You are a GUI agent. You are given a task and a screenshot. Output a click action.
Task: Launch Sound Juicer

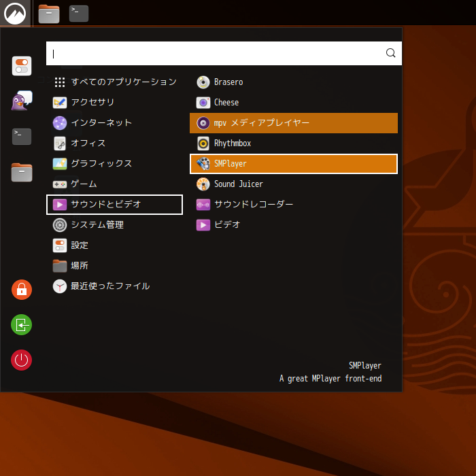coord(294,184)
